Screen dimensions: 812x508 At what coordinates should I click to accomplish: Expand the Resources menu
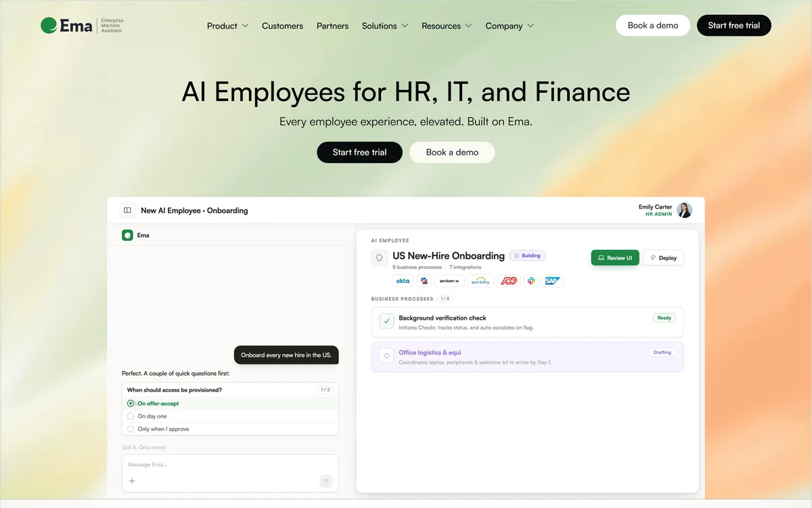447,26
